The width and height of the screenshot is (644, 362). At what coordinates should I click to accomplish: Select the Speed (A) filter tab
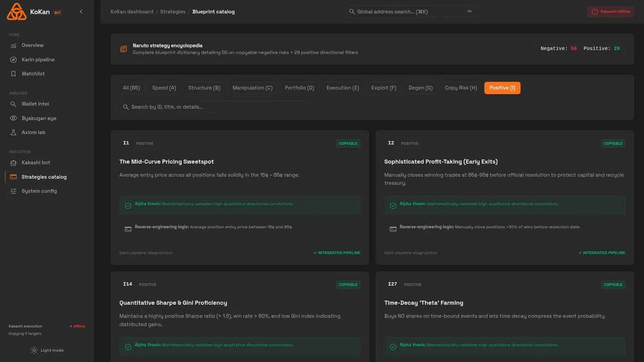(x=164, y=88)
